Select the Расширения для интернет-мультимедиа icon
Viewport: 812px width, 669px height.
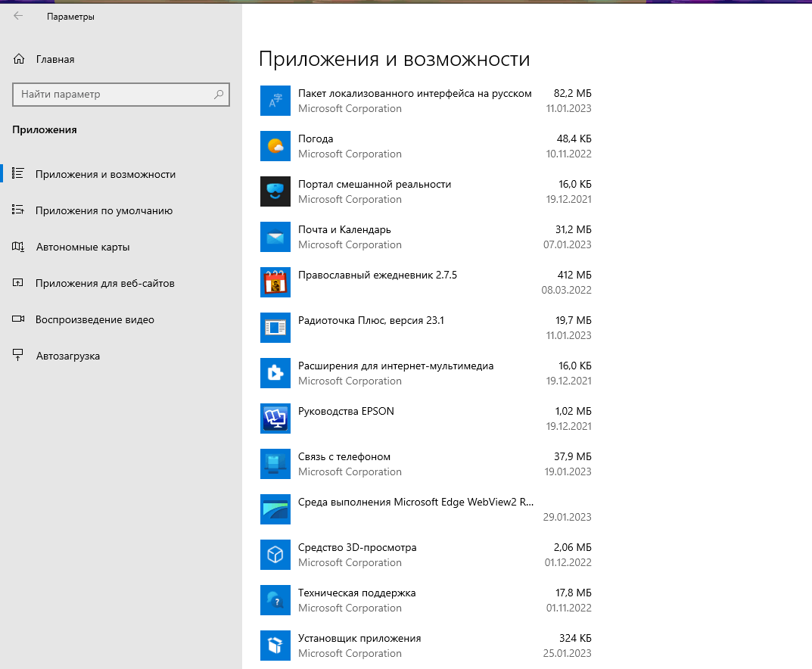275,373
